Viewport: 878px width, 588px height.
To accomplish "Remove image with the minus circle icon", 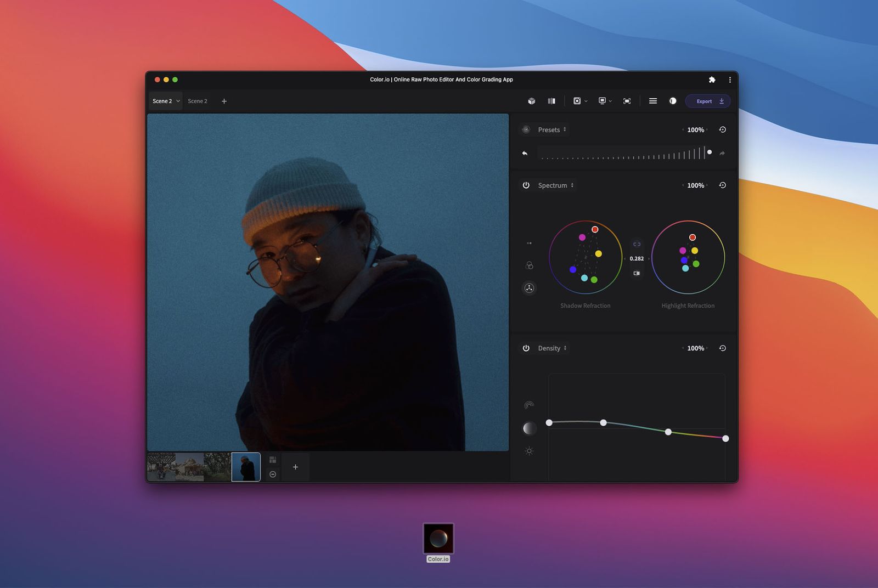I will click(x=273, y=474).
